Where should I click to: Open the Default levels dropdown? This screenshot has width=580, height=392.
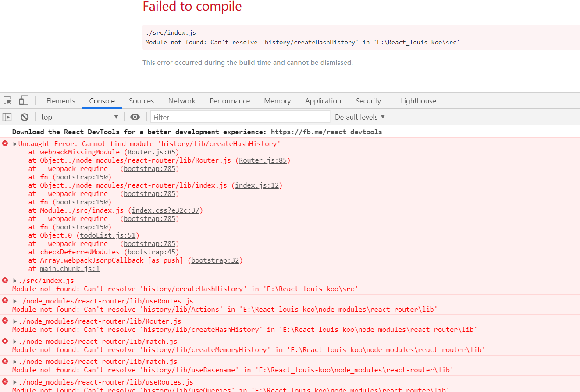coord(359,117)
